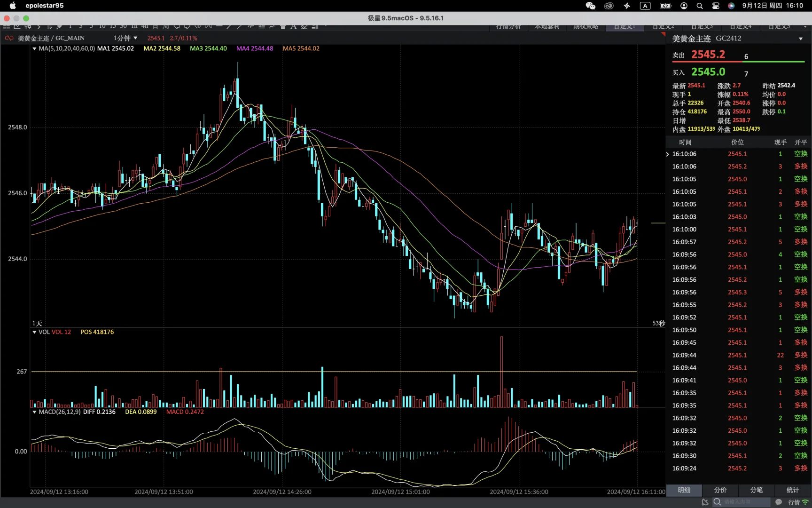Click the arrow marker beside the first 16:10:06 row
Image resolution: width=812 pixels, height=508 pixels.
tap(667, 154)
